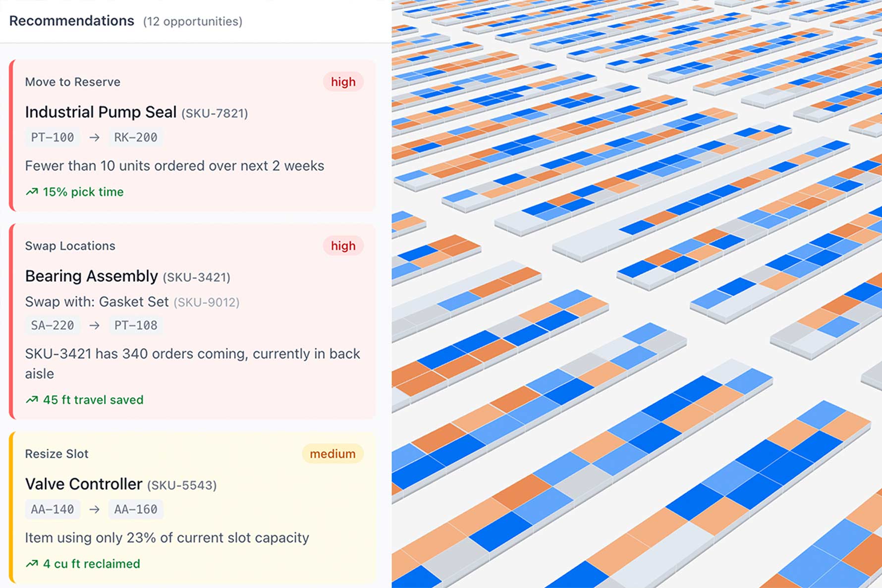The width and height of the screenshot is (882, 588).
Task: Choose the AA-160 slot chip
Action: click(x=135, y=509)
